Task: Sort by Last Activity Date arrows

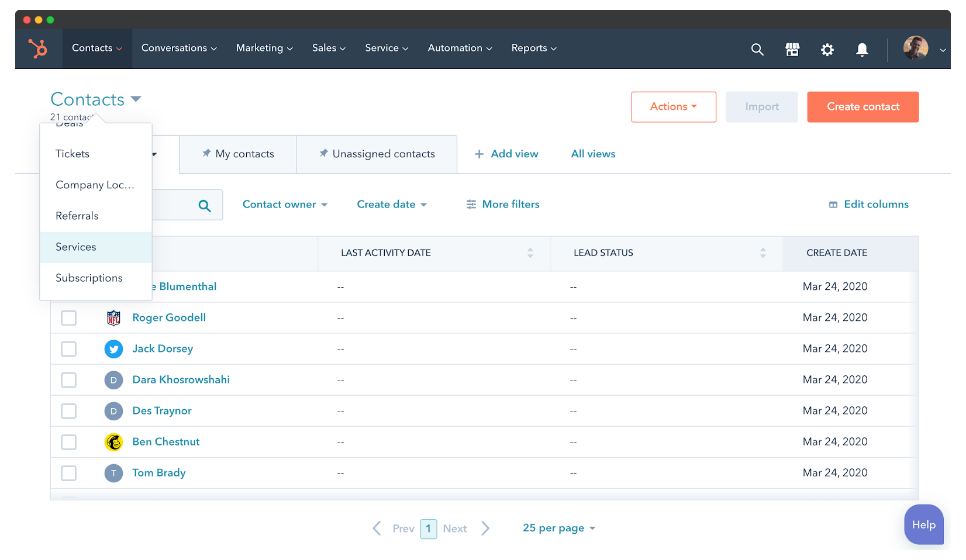Action: tap(530, 253)
